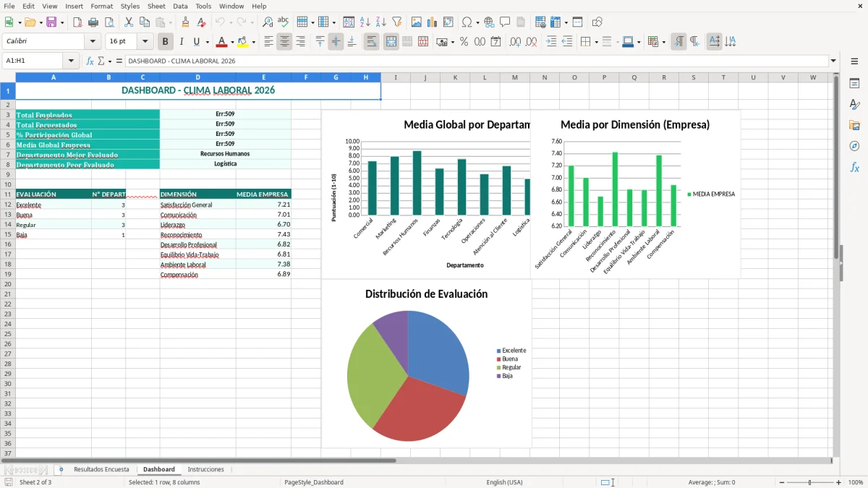Open Underline style dropdown arrow
This screenshot has height=488, width=868.
(207, 42)
